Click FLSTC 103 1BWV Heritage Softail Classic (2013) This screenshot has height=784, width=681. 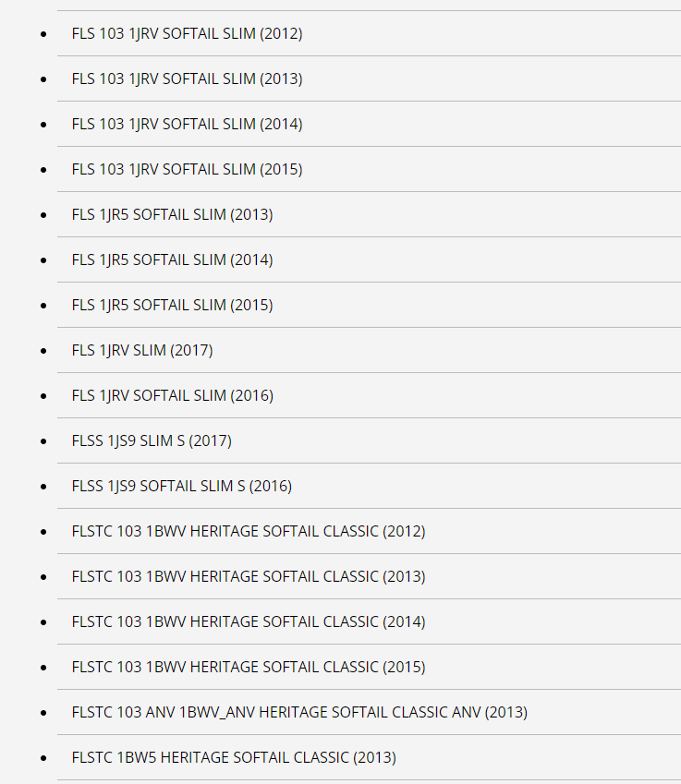click(249, 576)
